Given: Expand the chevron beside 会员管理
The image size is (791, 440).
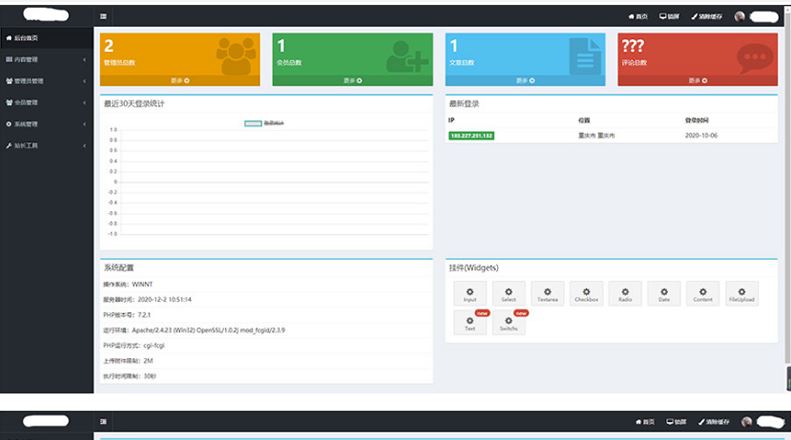Looking at the screenshot, I should pyautogui.click(x=84, y=102).
